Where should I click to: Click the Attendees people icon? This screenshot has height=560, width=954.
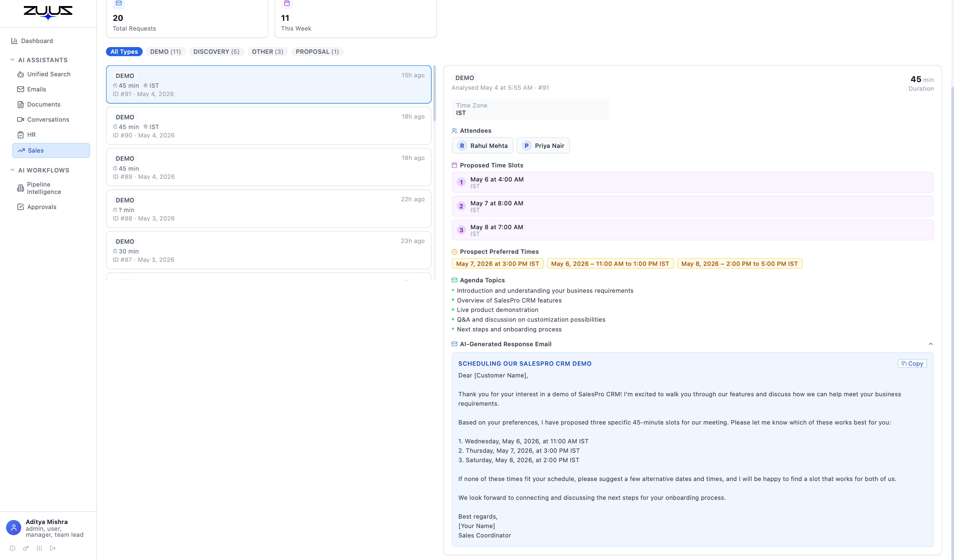tap(454, 130)
